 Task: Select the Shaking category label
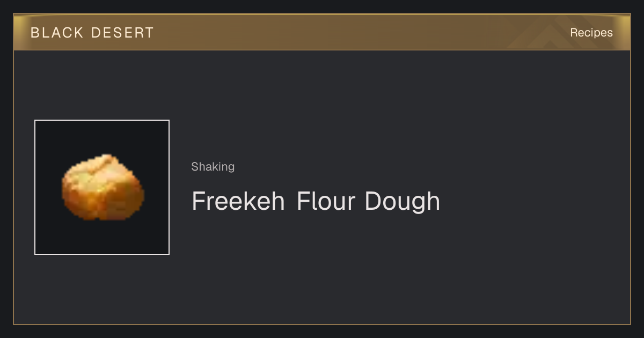tap(213, 167)
